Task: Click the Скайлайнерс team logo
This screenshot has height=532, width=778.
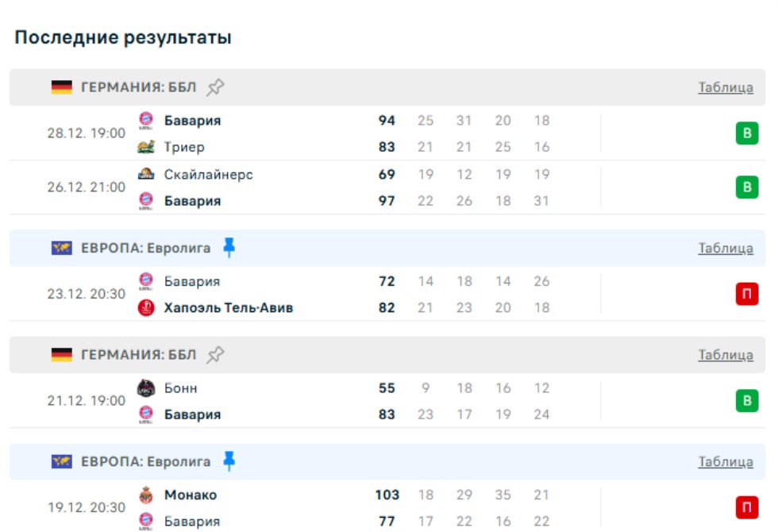Action: (145, 174)
